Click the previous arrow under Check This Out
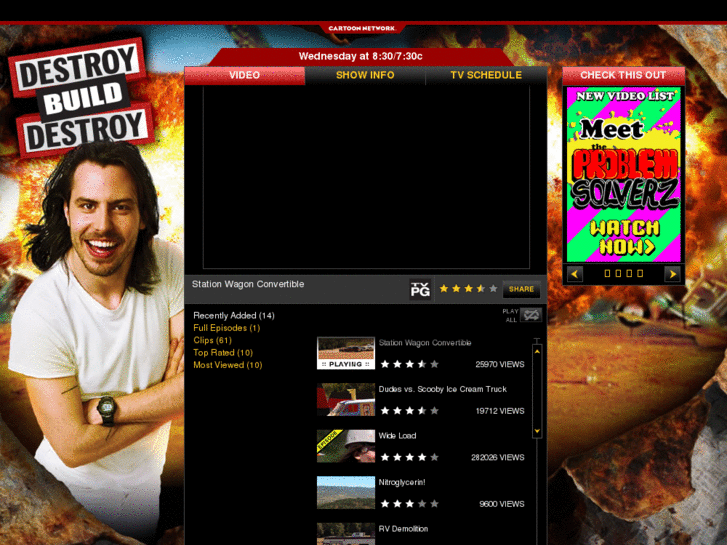Viewport: 727px width, 545px height. point(575,274)
